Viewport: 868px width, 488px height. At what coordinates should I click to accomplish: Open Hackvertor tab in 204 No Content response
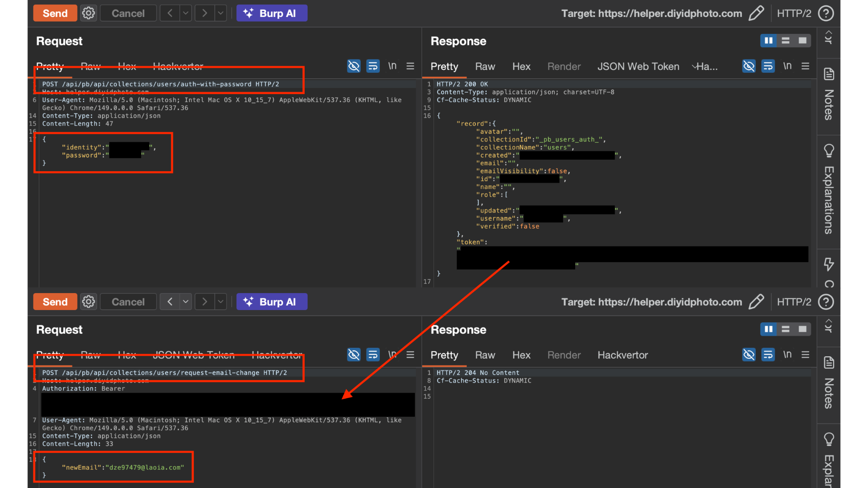[623, 355]
